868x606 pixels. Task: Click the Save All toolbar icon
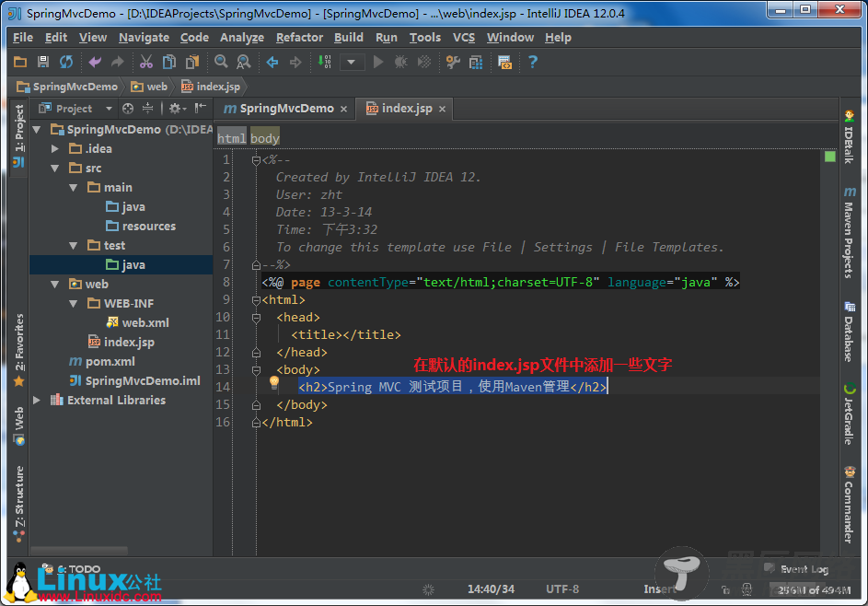click(42, 62)
